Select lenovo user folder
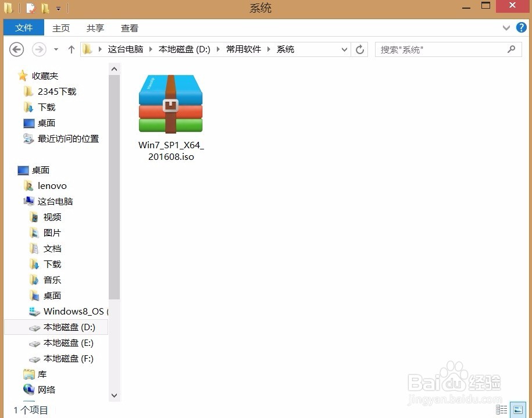This screenshot has height=418, width=532. (x=52, y=186)
